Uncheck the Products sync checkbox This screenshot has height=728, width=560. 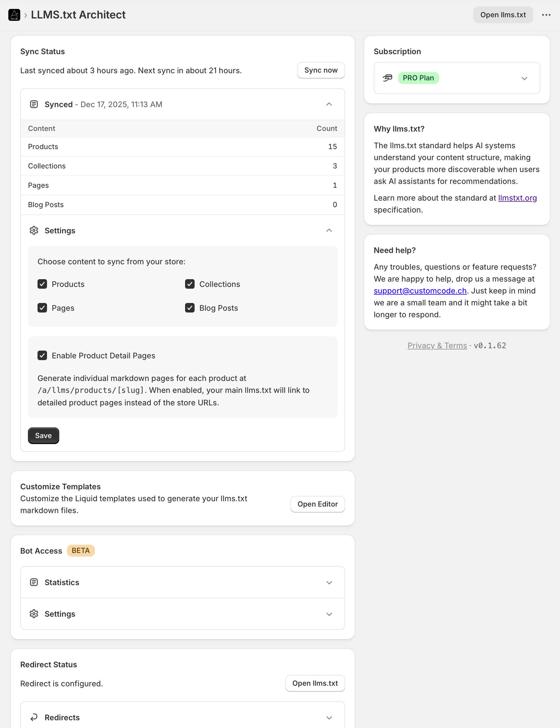click(x=42, y=284)
